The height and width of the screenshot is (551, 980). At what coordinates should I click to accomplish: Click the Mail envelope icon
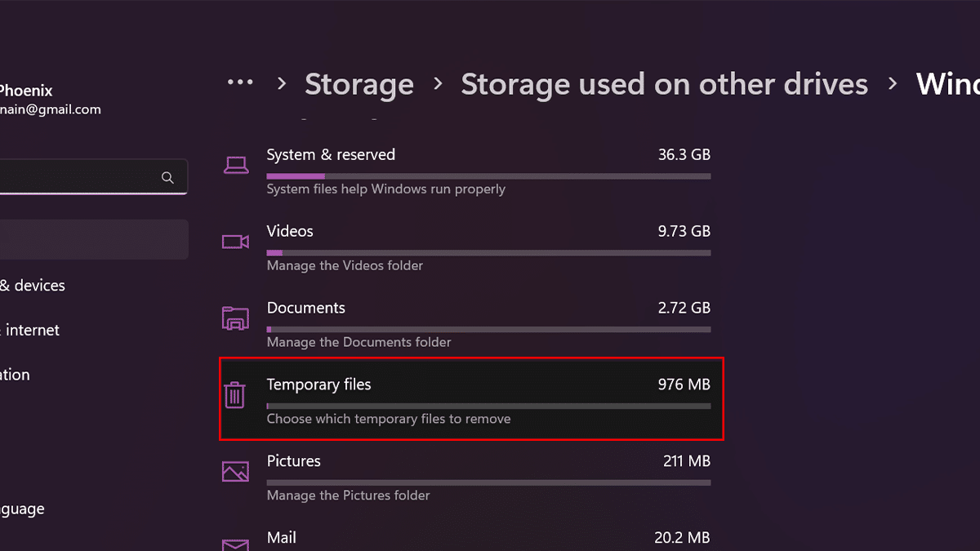click(x=235, y=544)
